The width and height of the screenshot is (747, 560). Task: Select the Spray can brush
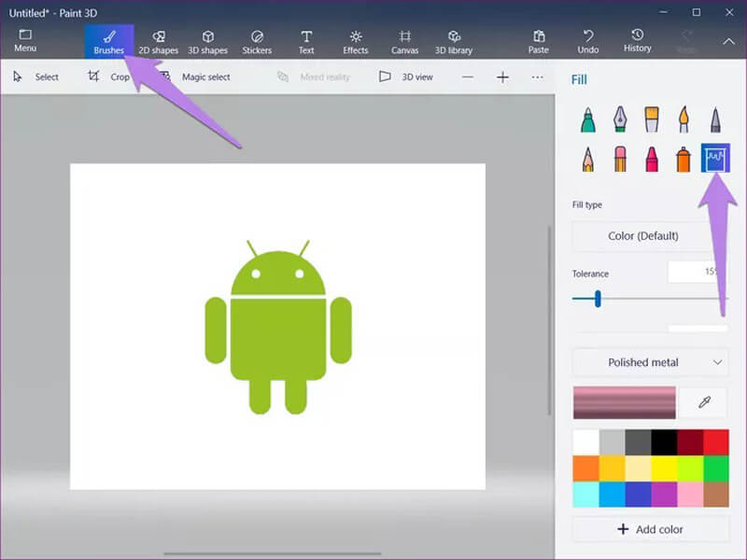[x=684, y=159]
